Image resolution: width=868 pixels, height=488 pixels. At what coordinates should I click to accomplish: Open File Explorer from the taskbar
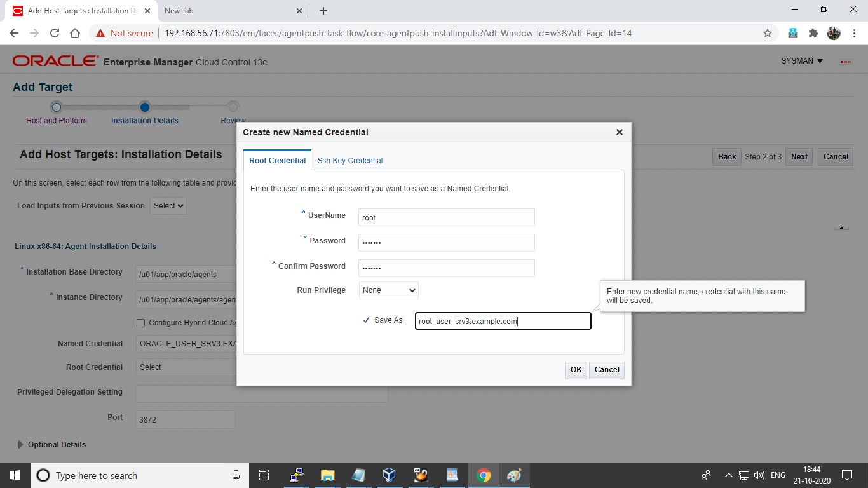[x=327, y=475]
